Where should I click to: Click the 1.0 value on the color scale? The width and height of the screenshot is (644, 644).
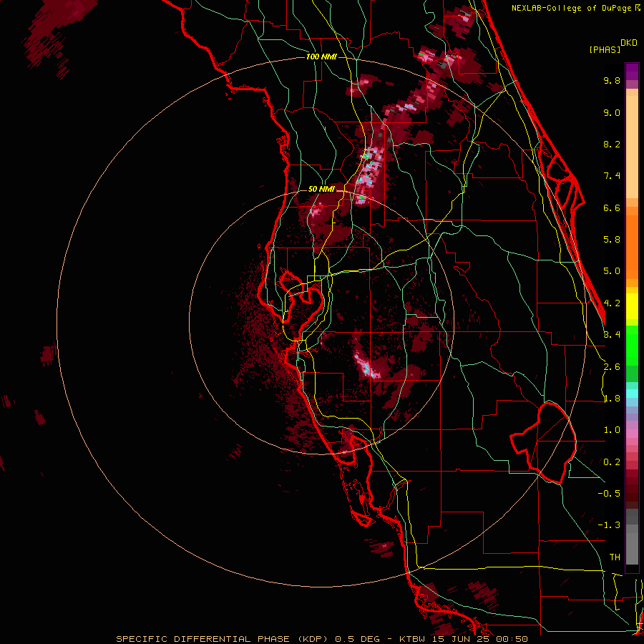pyautogui.click(x=612, y=430)
